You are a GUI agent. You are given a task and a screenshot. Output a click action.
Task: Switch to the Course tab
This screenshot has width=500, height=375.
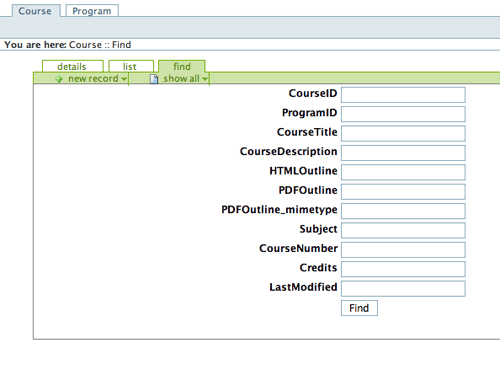[36, 11]
